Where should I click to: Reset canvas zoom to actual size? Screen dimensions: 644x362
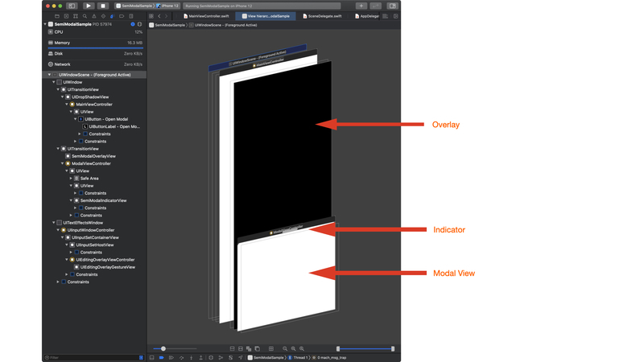coord(293,348)
